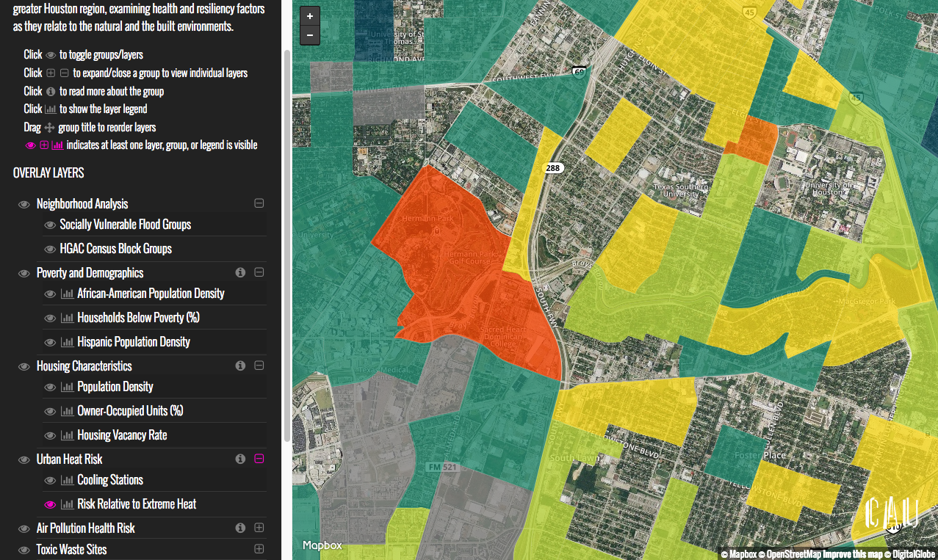Zoom in on the map
The width and height of the screenshot is (938, 560).
click(310, 16)
